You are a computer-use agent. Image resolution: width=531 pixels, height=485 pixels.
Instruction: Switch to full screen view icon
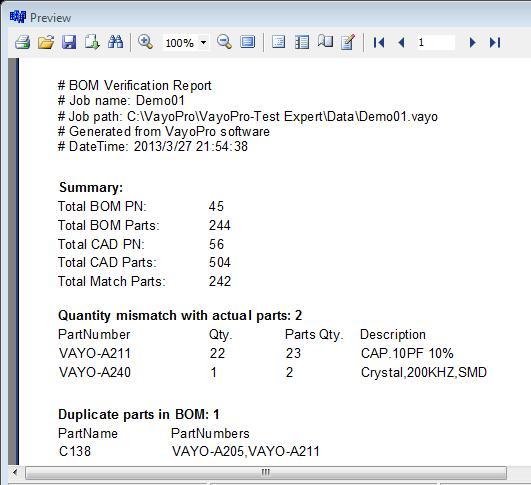pos(248,42)
